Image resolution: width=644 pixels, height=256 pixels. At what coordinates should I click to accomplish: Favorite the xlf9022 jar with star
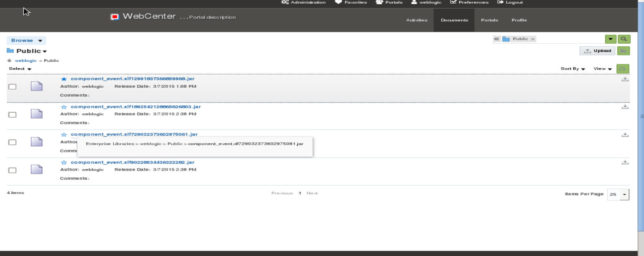[x=64, y=163]
